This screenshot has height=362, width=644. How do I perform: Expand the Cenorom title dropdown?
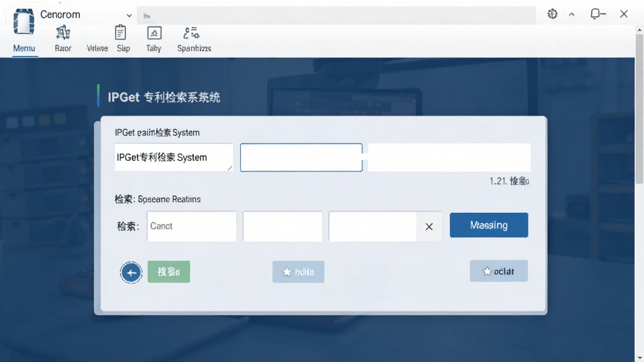point(129,16)
